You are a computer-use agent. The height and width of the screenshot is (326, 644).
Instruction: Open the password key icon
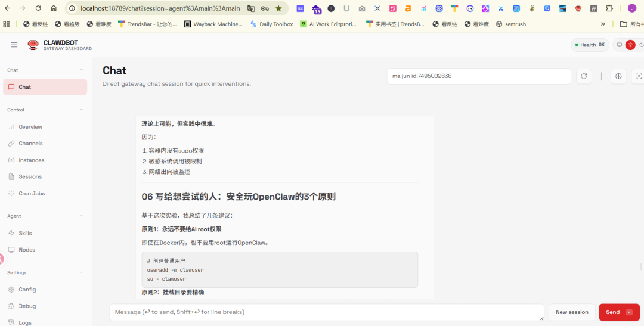[x=265, y=8]
